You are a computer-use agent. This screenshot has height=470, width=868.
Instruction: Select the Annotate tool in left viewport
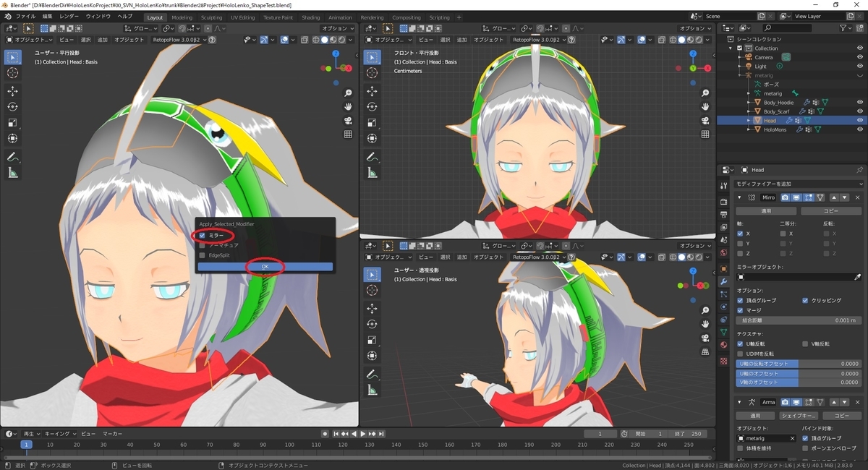tap(12, 156)
